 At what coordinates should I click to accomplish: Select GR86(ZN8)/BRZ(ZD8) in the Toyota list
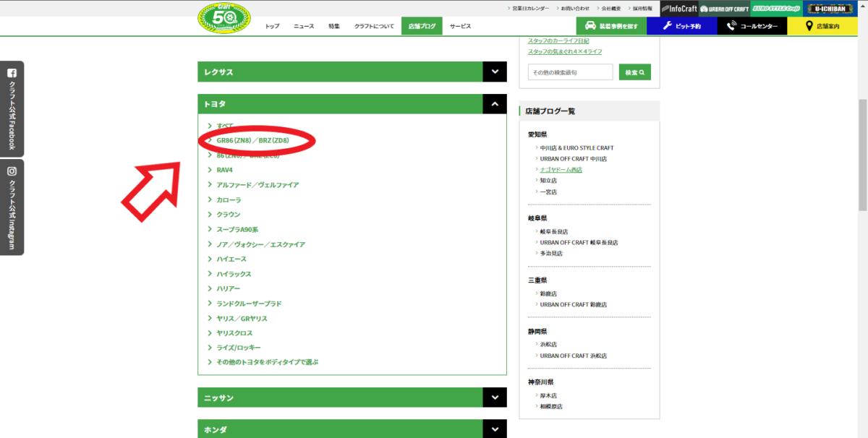(252, 140)
